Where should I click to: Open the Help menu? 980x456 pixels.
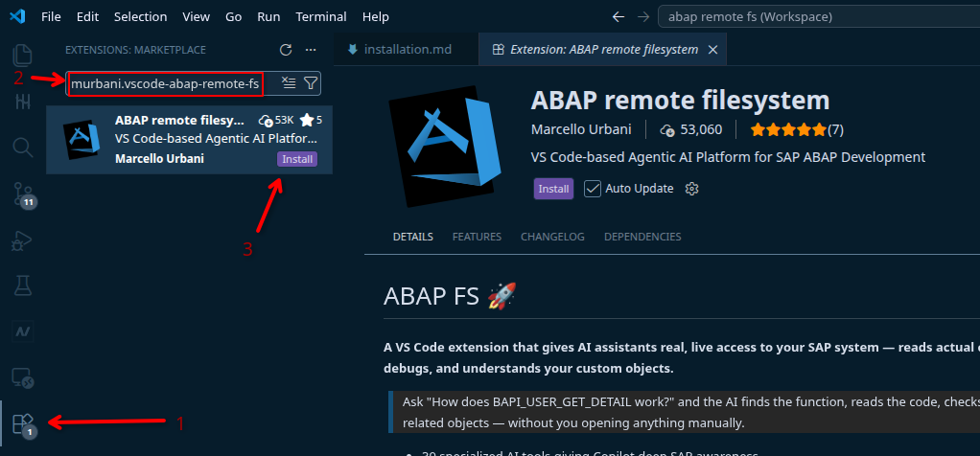click(376, 17)
